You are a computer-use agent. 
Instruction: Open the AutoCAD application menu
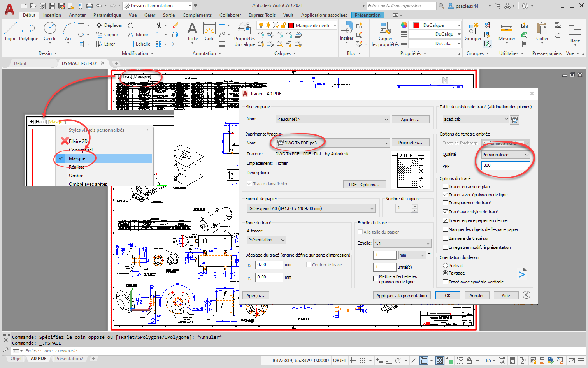tap(9, 9)
